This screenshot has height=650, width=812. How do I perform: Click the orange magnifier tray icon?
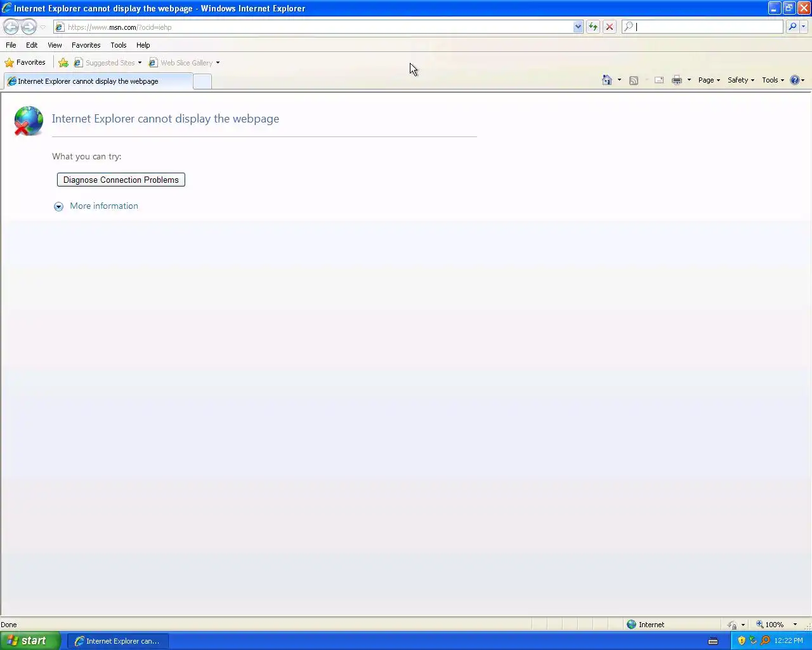click(x=766, y=640)
